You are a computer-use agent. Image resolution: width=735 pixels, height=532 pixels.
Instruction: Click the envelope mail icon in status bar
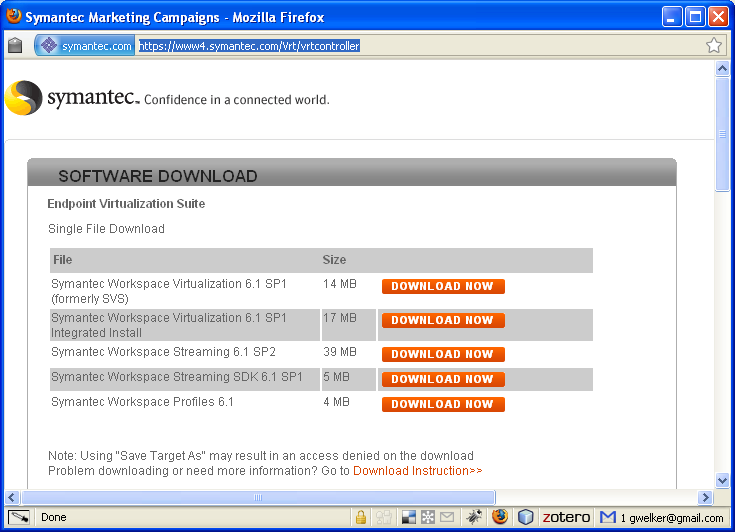[x=447, y=517]
